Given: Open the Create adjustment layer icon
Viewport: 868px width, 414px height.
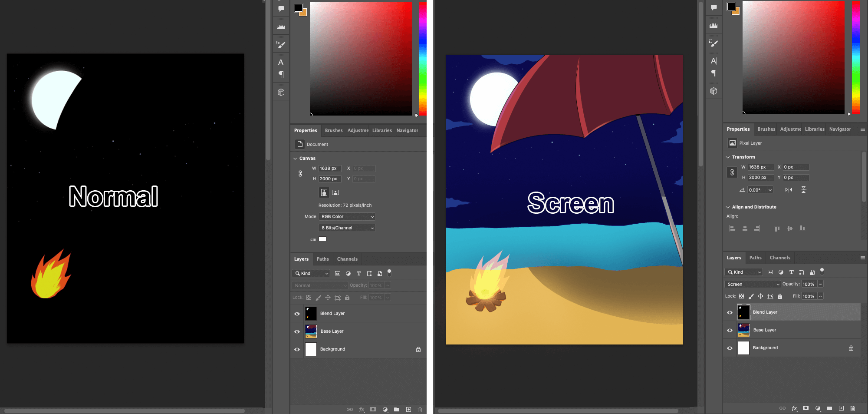Looking at the screenshot, I should [385, 409].
